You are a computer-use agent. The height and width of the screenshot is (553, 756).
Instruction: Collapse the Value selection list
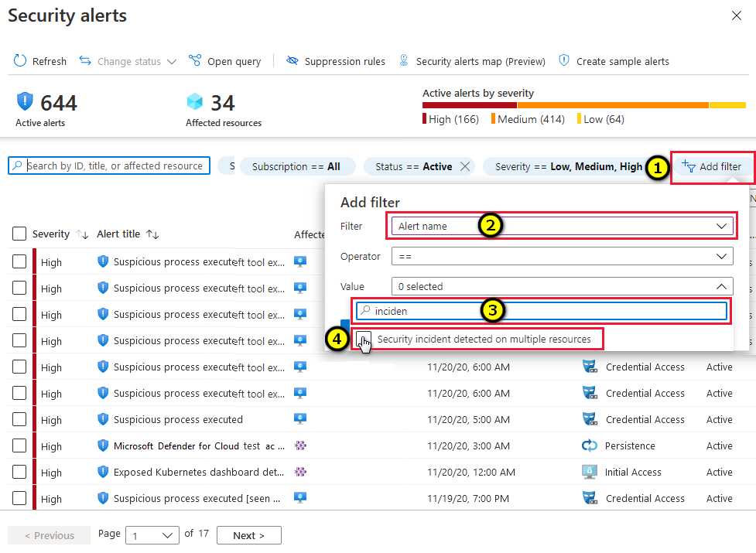click(x=721, y=286)
